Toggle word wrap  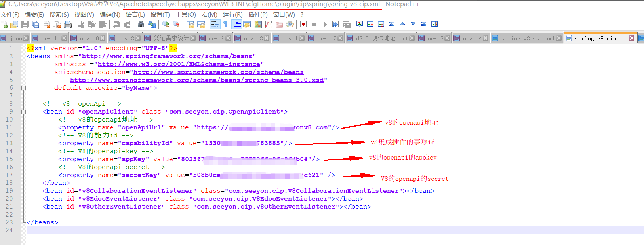tap(215, 25)
